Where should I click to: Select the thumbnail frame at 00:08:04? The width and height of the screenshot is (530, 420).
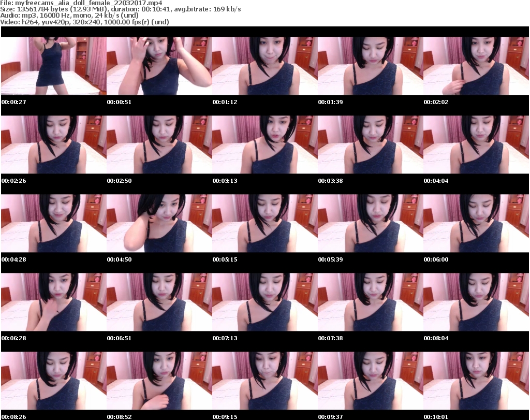476,302
